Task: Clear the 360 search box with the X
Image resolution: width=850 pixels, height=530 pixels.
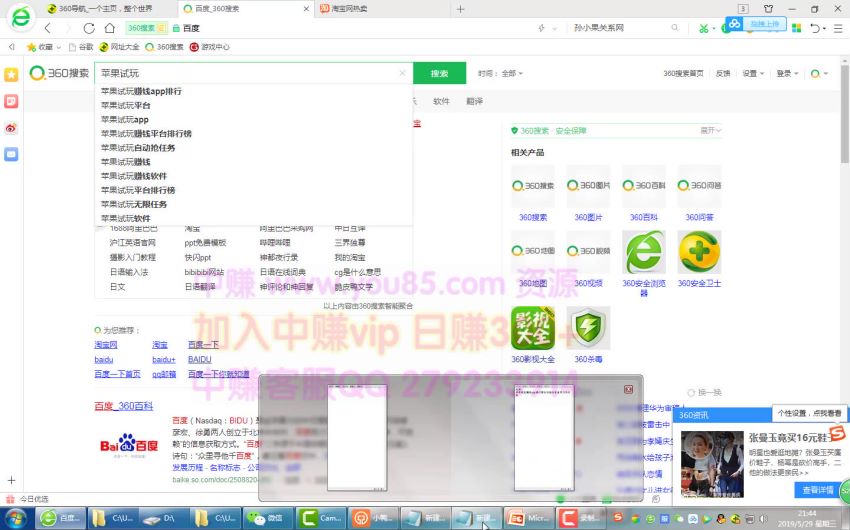Action: (402, 73)
